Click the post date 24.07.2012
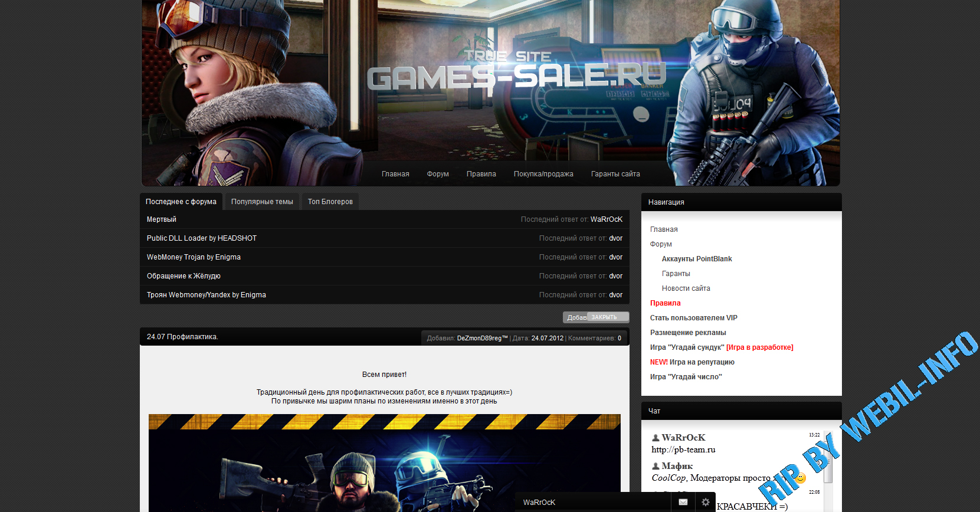The width and height of the screenshot is (980, 512). point(548,338)
